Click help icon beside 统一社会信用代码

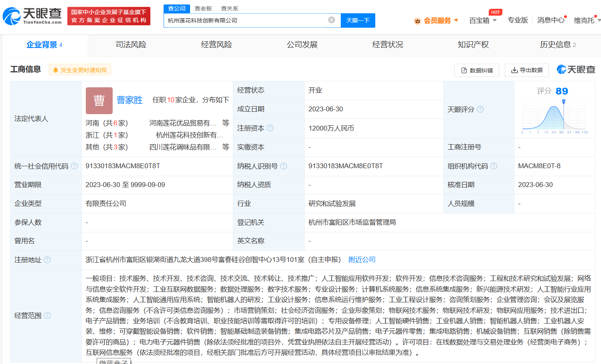point(74,166)
